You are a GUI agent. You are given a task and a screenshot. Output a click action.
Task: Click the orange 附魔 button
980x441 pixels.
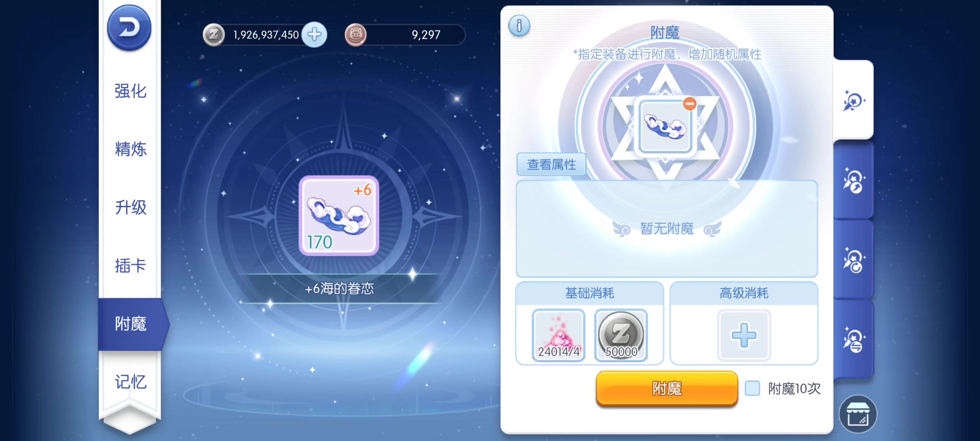coord(667,388)
